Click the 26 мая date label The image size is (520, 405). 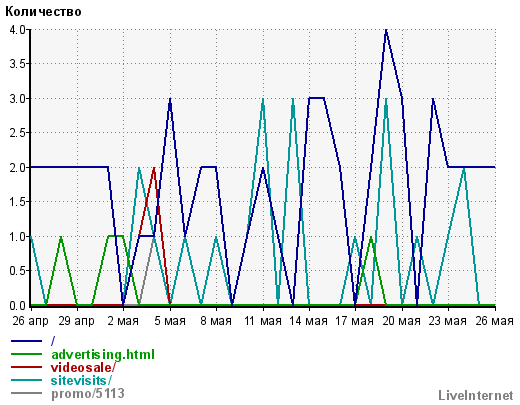click(494, 321)
